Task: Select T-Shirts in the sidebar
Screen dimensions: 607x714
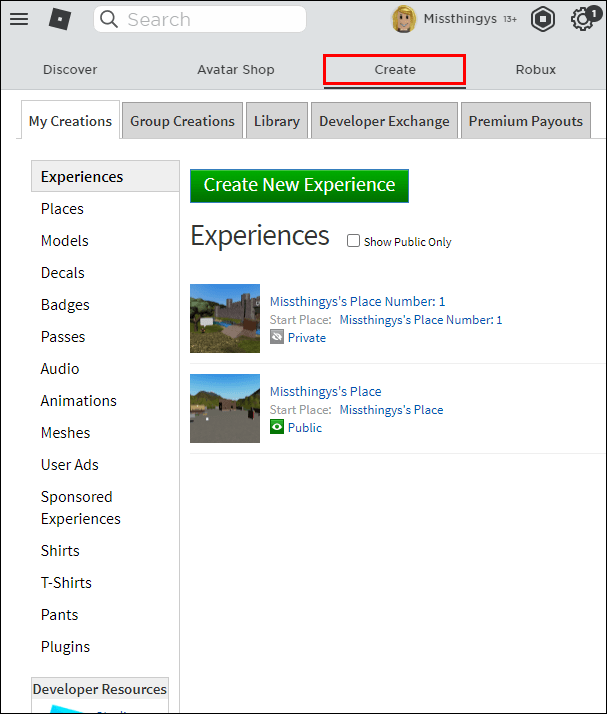Action: tap(66, 582)
